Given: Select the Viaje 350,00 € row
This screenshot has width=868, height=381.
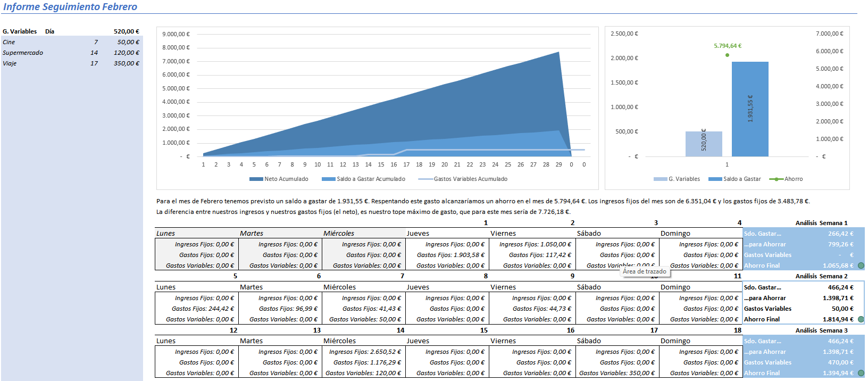Looking at the screenshot, I should (x=71, y=63).
